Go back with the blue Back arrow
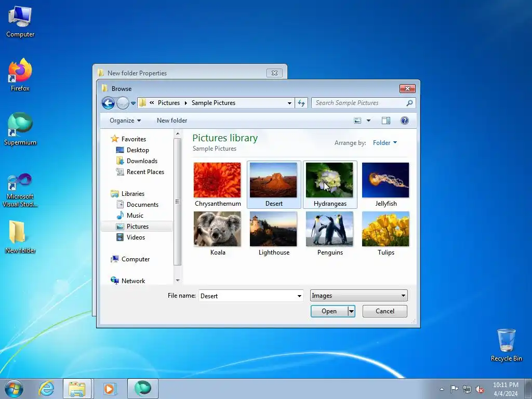This screenshot has width=532, height=399. [x=108, y=103]
